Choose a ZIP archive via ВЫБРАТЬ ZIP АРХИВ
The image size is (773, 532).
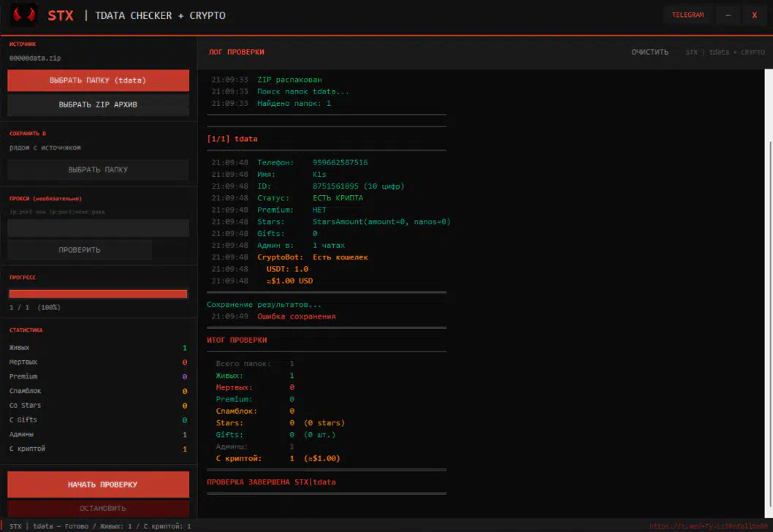point(98,104)
